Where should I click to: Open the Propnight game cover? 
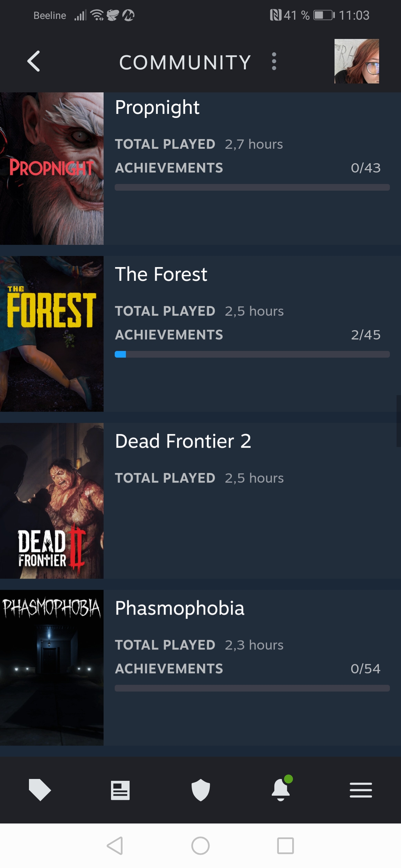pyautogui.click(x=52, y=168)
